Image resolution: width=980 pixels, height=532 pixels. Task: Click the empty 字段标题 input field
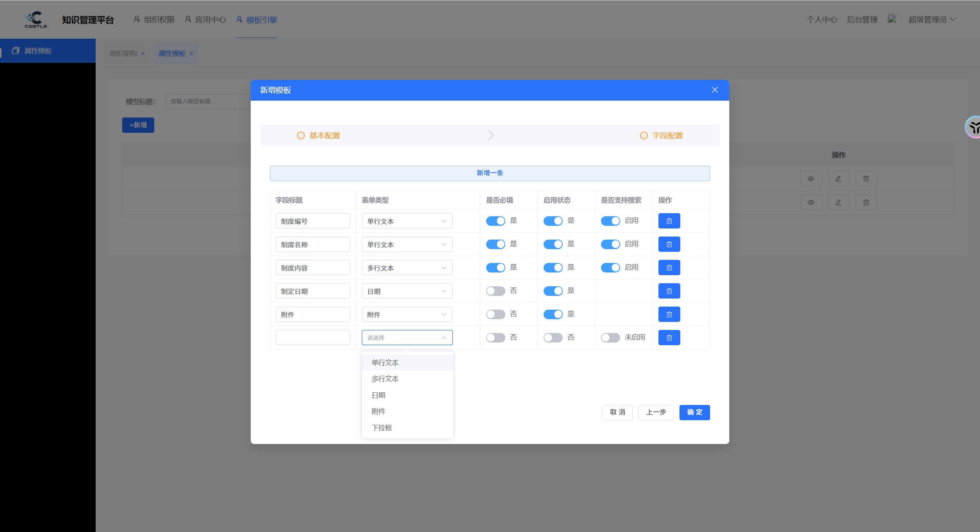[x=312, y=338]
